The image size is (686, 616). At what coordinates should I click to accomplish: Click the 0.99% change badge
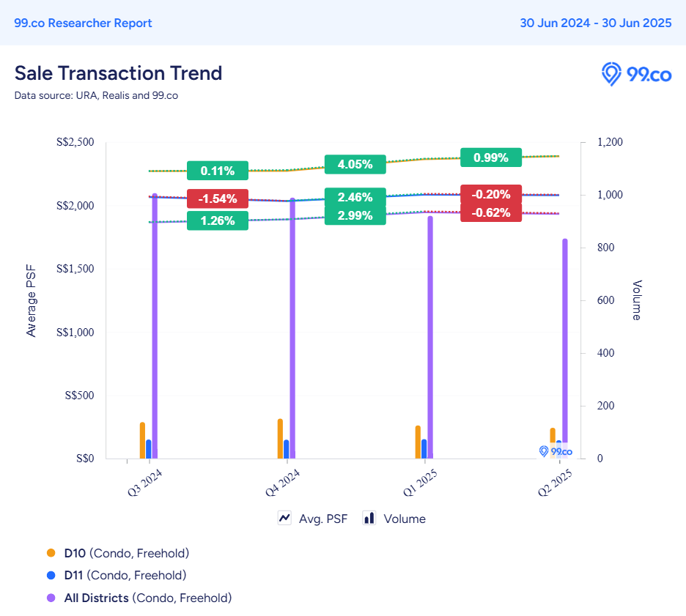tap(491, 157)
